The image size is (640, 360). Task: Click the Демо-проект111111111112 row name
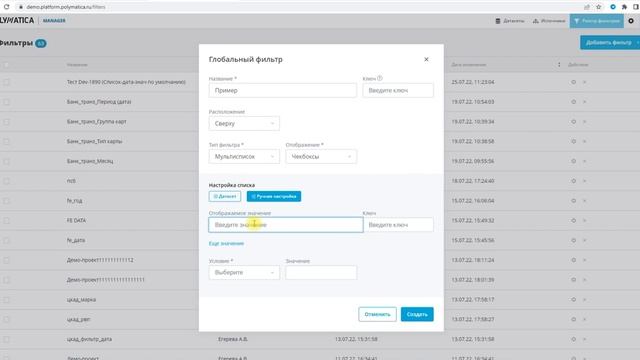tap(100, 260)
